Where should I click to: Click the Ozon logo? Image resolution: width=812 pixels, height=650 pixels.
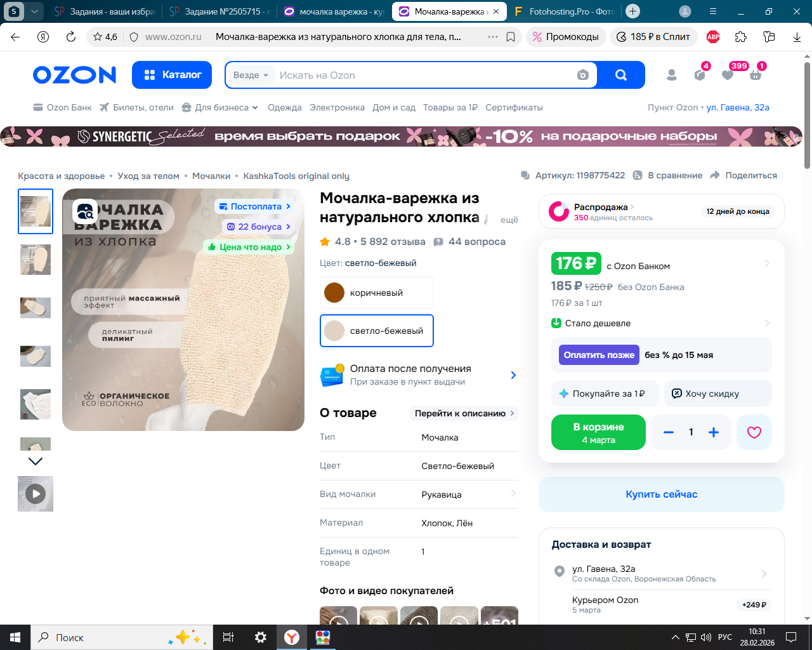(x=75, y=75)
